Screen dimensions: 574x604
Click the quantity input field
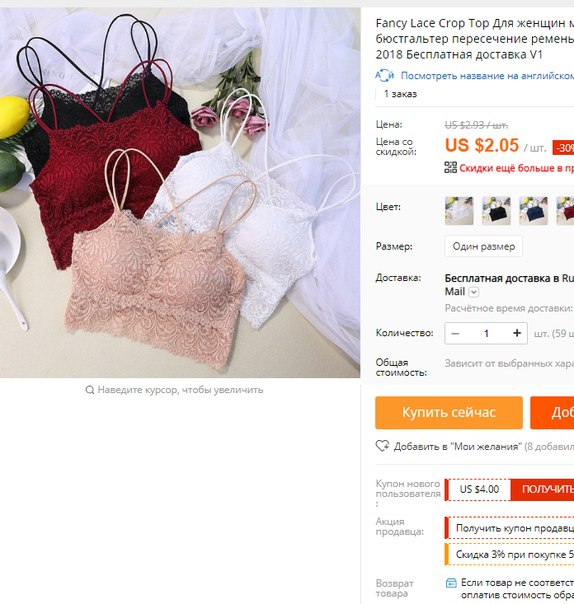coord(486,333)
